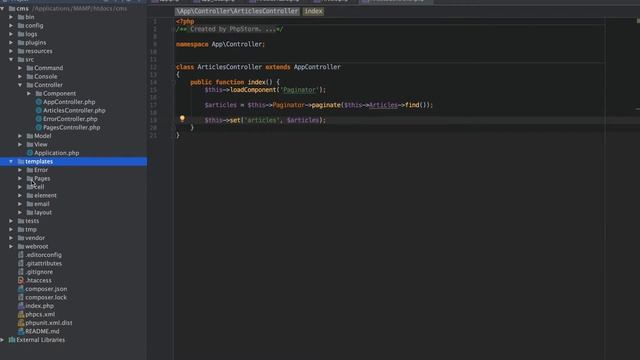This screenshot has height=360, width=640.
Task: Click line number 17 in the gutter
Action: (153, 105)
